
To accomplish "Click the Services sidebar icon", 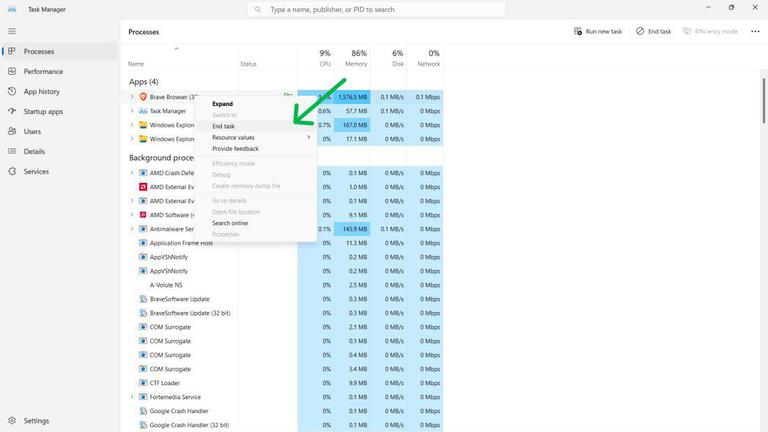I will (12, 171).
